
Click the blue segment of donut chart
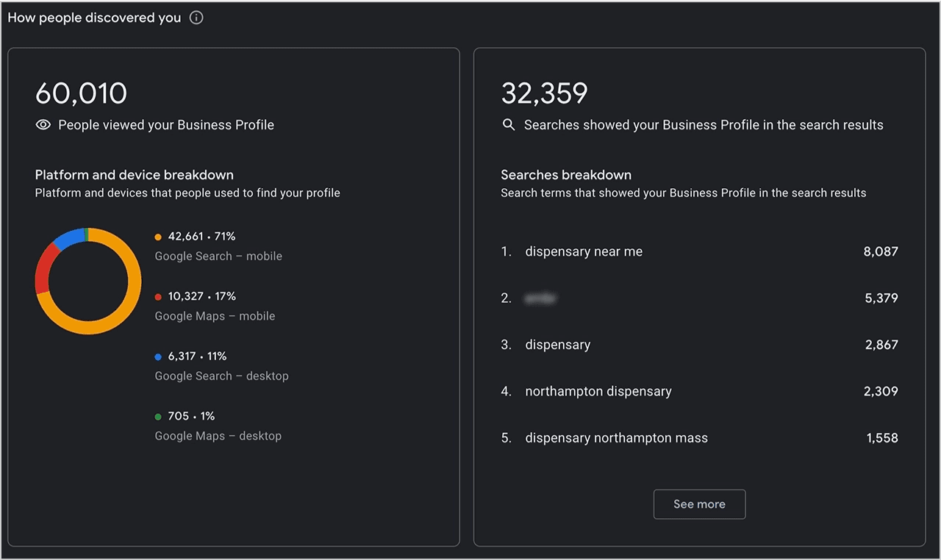click(69, 237)
